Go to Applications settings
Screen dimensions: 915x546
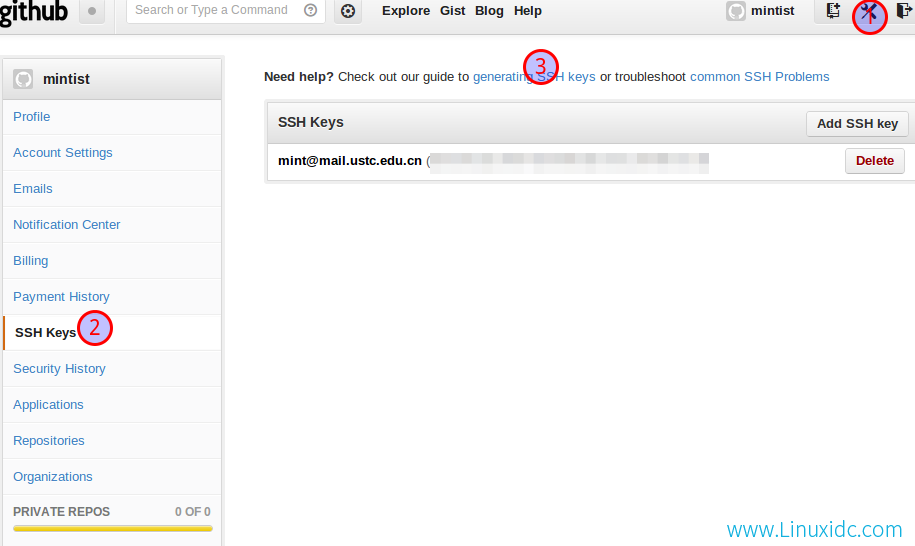pos(112,405)
